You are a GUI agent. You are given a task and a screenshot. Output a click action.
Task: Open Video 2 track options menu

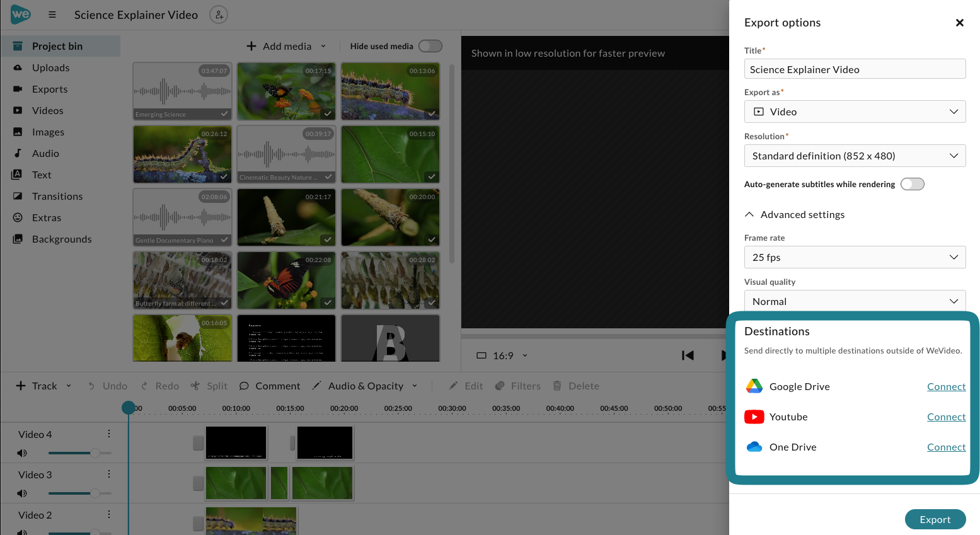(109, 515)
